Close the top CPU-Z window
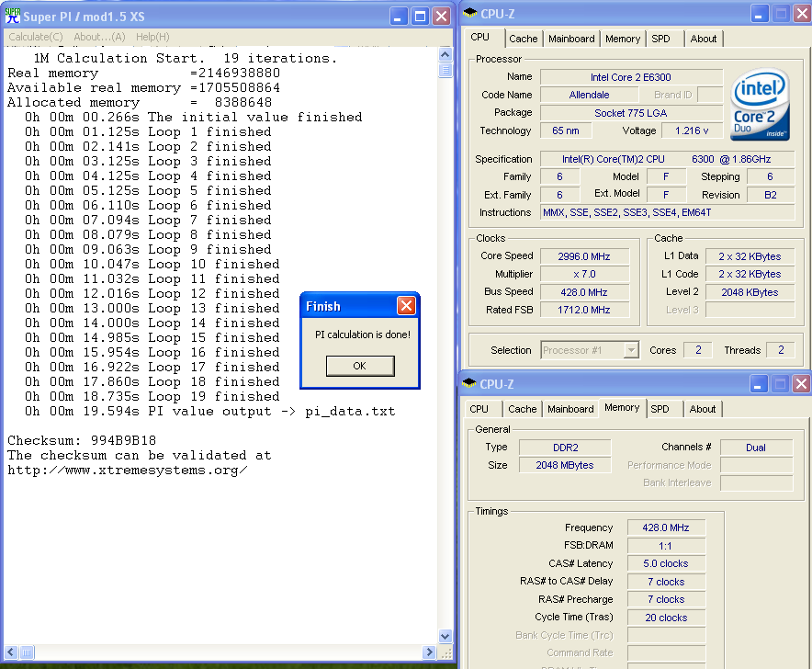812x669 pixels. [x=802, y=14]
